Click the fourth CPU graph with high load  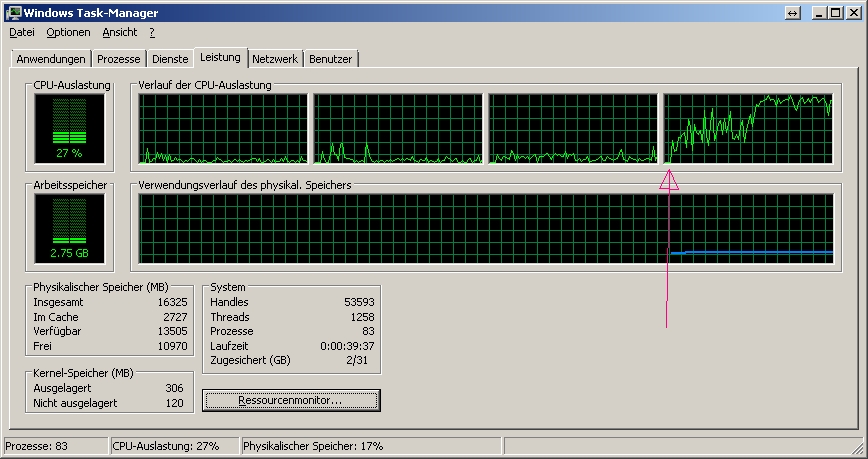[748, 129]
